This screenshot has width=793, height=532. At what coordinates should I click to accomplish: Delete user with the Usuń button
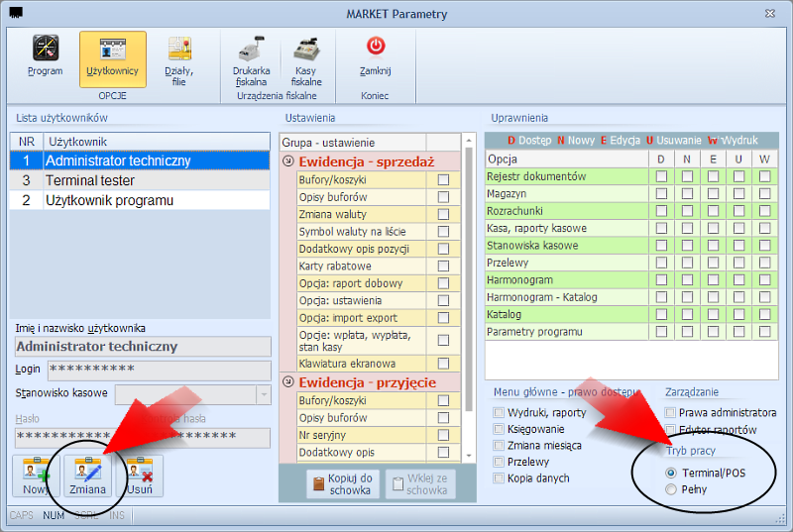[x=140, y=476]
